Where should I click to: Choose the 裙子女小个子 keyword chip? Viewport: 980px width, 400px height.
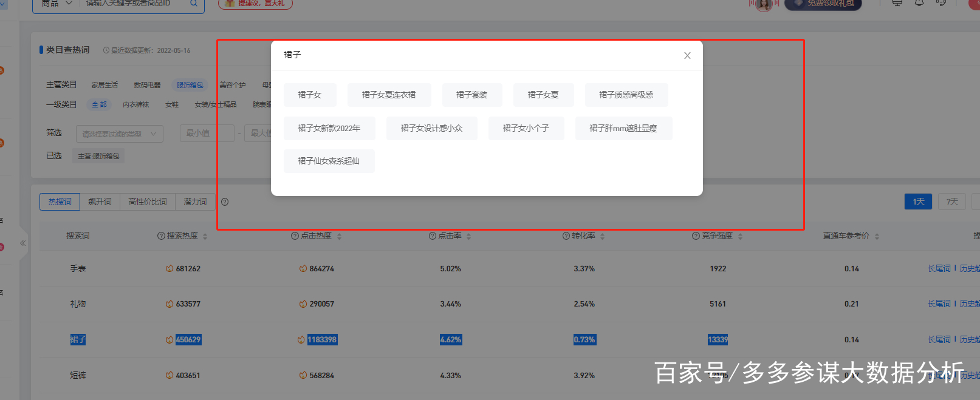(526, 128)
